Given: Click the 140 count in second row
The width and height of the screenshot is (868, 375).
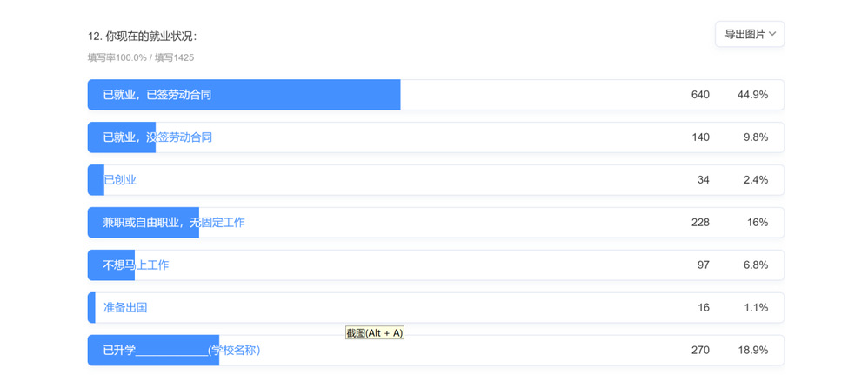Looking at the screenshot, I should [700, 137].
